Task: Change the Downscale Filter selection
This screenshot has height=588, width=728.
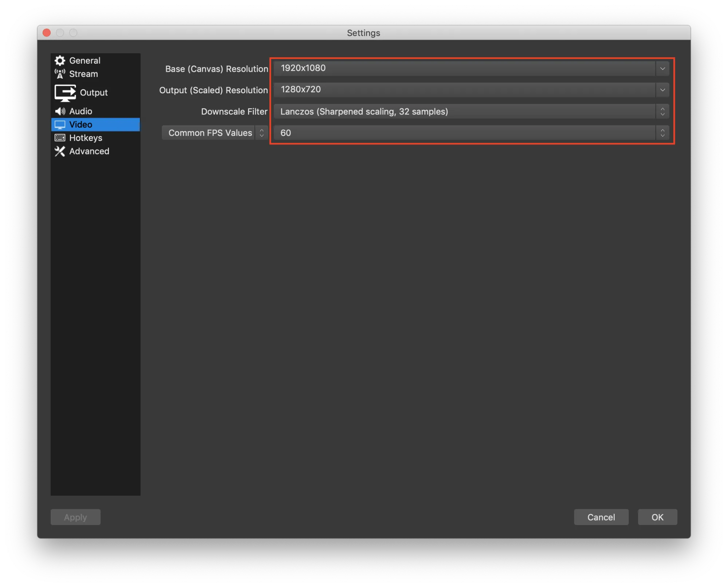Action: [662, 111]
